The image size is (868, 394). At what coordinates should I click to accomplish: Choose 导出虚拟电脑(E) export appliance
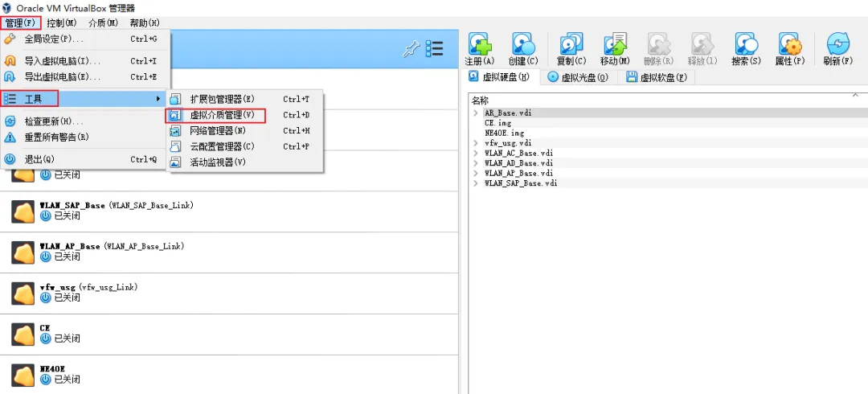click(x=85, y=76)
